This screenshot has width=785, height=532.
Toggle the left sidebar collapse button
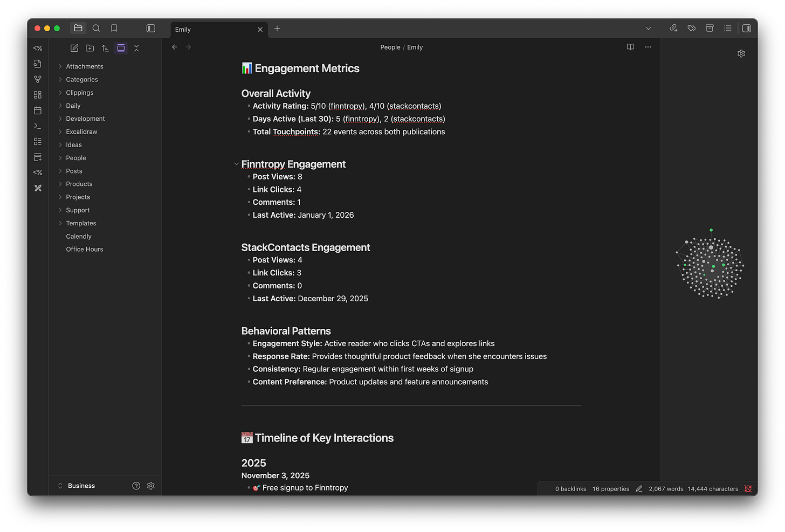151,28
